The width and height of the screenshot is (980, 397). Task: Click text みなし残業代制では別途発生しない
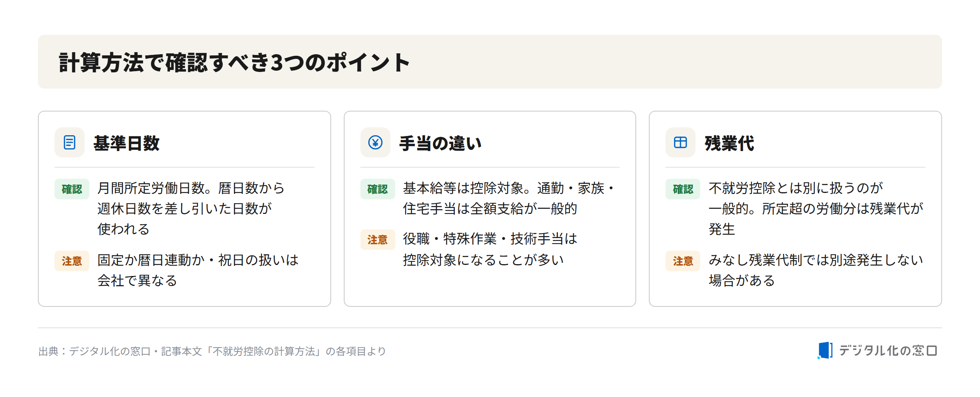816,260
